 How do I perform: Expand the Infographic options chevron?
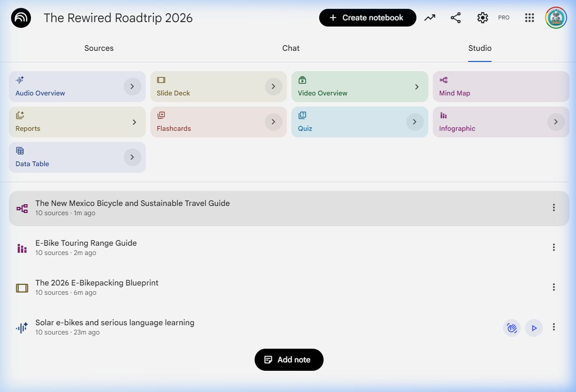pyautogui.click(x=556, y=122)
